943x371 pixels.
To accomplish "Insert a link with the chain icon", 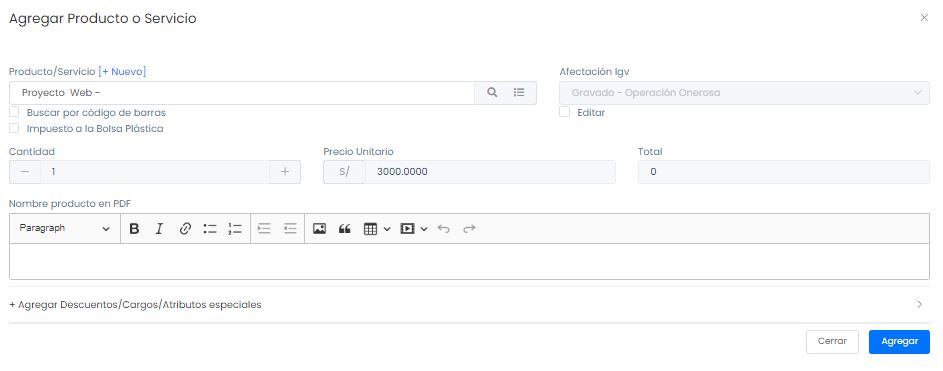I will pos(185,228).
